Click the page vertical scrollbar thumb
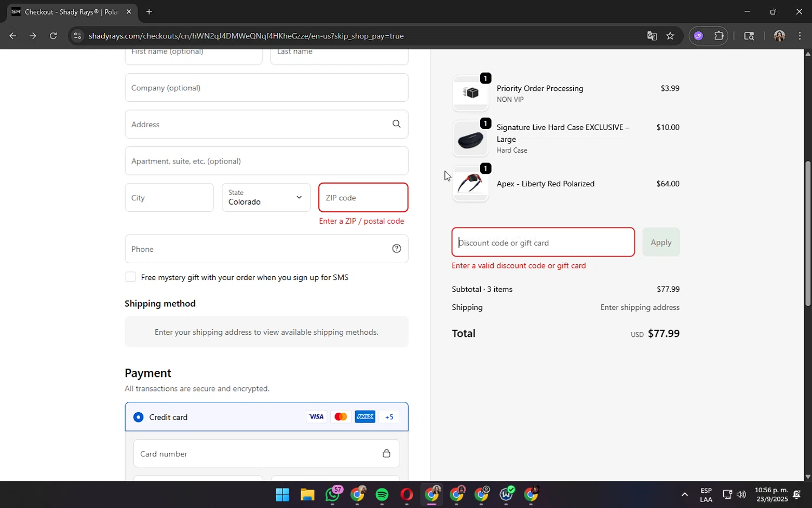 (x=808, y=233)
